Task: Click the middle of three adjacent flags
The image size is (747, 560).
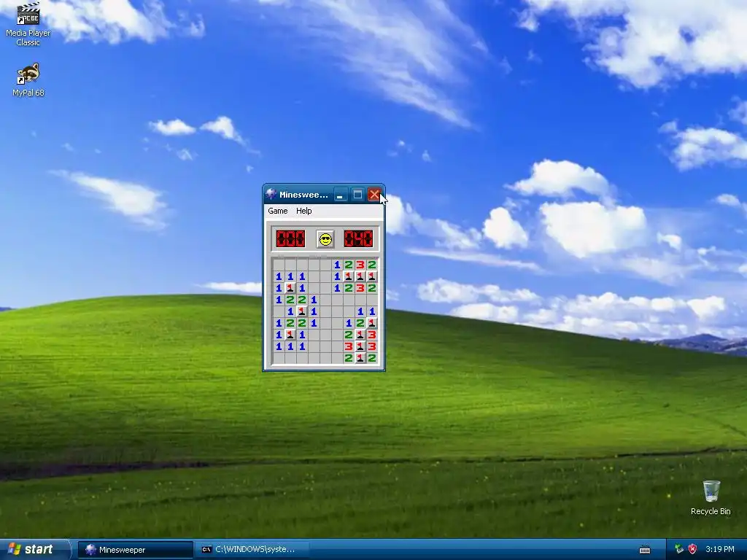Action: (360, 276)
